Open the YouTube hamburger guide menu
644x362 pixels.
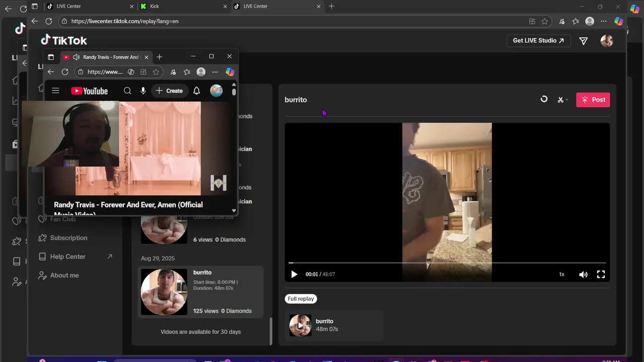(56, 91)
